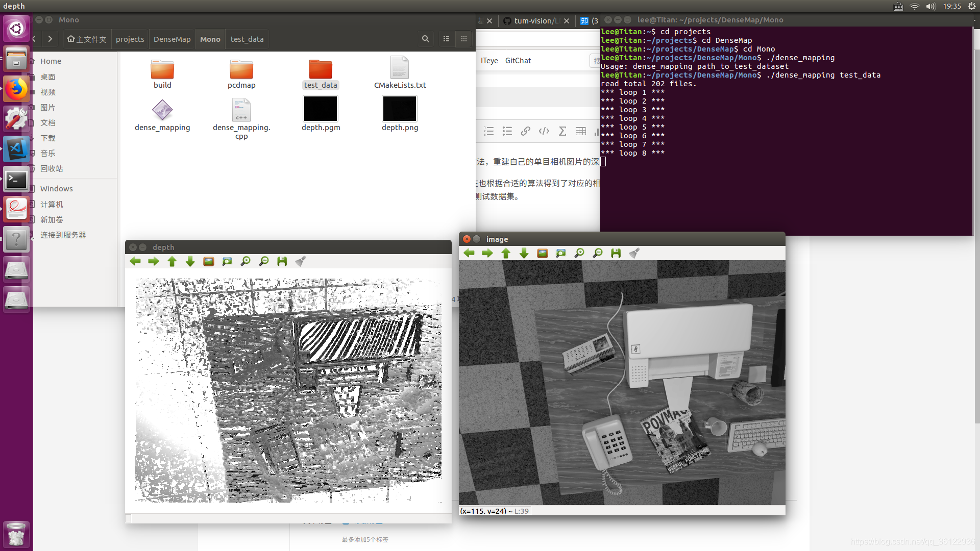Click pan left arrow in image window
980x551 pixels.
click(x=469, y=253)
